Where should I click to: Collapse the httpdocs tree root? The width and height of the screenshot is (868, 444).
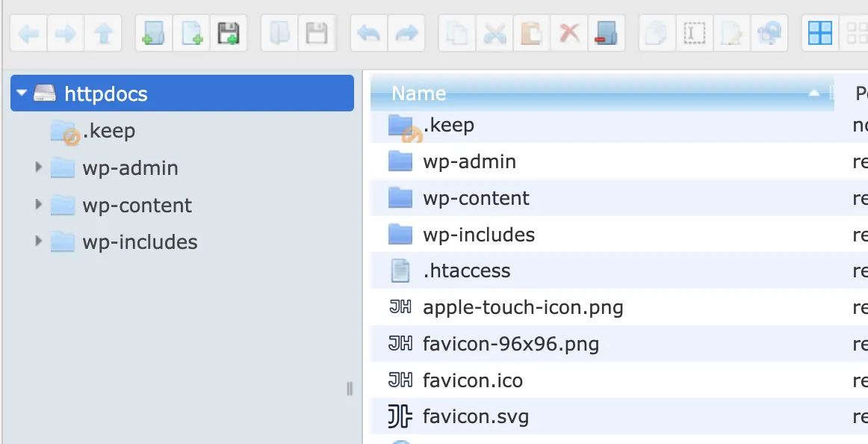(20, 93)
